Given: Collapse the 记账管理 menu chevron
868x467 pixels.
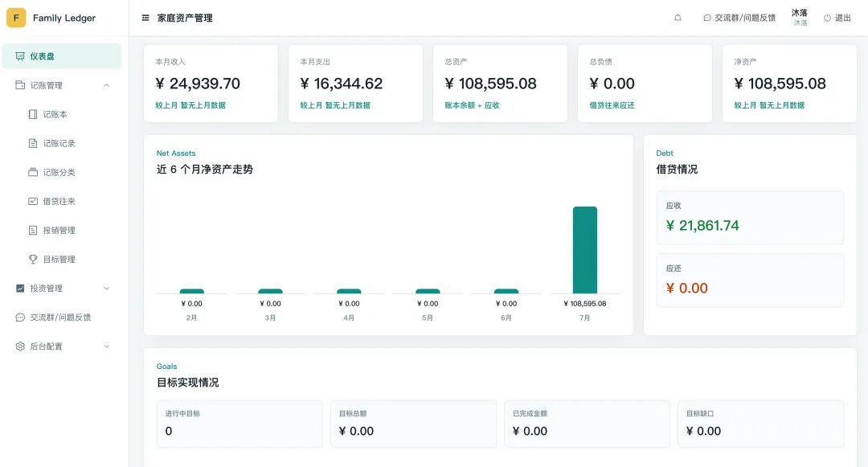Looking at the screenshot, I should click(107, 85).
